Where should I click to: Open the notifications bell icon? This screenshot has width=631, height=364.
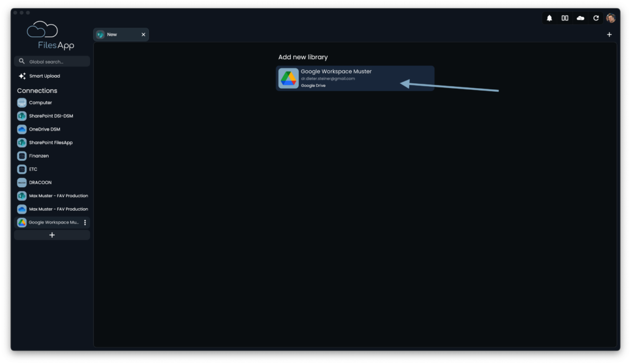pyautogui.click(x=549, y=18)
